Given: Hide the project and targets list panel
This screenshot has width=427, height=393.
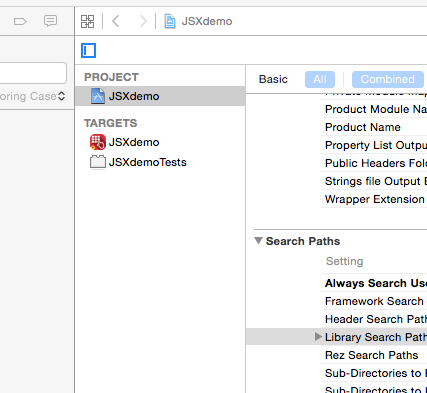Looking at the screenshot, I should click(x=89, y=51).
